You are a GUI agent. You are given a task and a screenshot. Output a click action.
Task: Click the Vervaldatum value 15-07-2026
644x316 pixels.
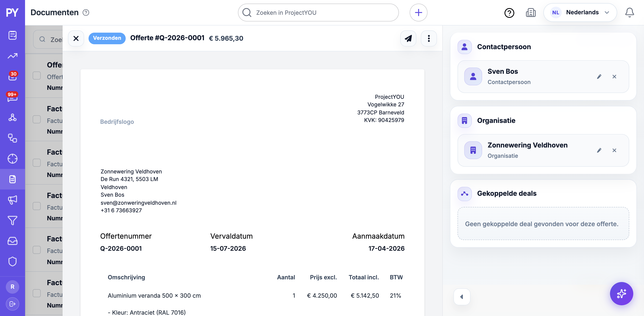click(x=228, y=248)
